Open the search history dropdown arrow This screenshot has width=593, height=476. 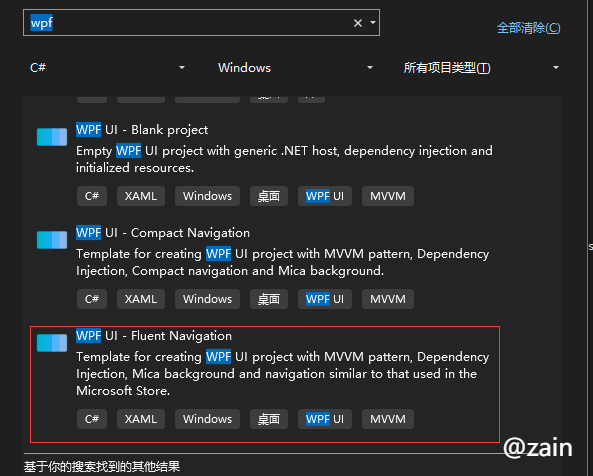(373, 23)
